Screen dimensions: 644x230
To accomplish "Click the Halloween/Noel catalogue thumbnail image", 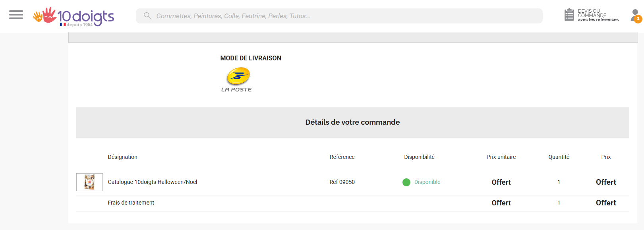I will point(89,182).
